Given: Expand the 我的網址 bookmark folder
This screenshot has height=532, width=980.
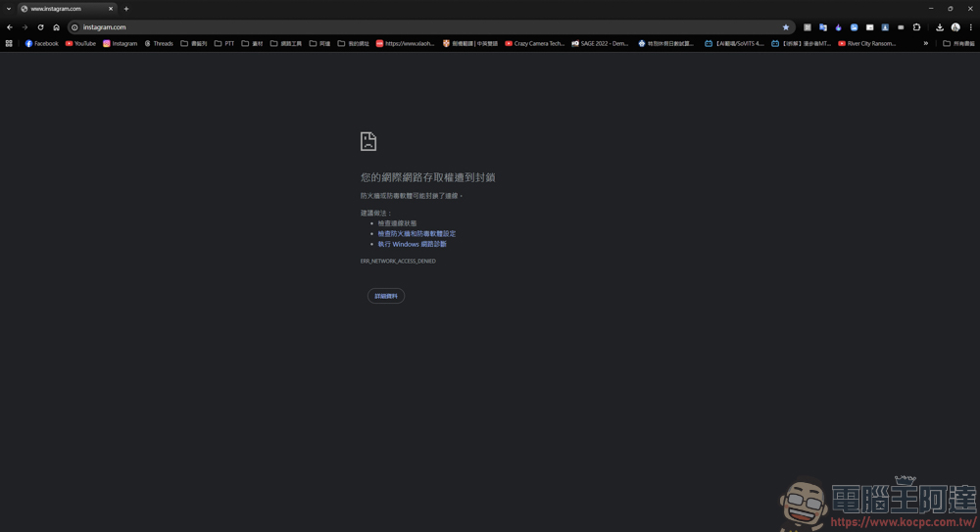Looking at the screenshot, I should pos(354,44).
